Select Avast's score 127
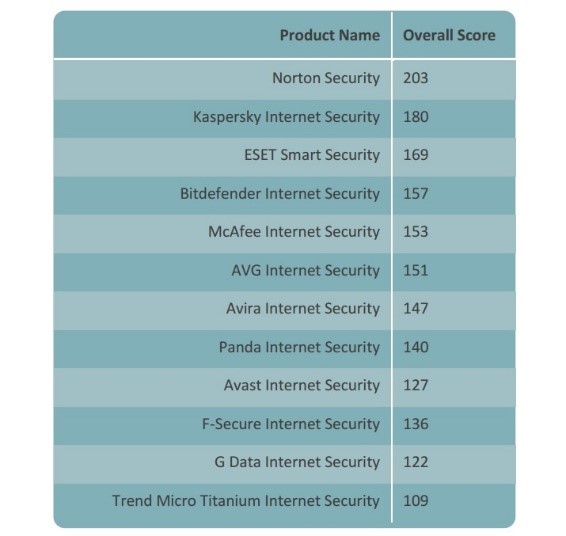 (x=415, y=385)
